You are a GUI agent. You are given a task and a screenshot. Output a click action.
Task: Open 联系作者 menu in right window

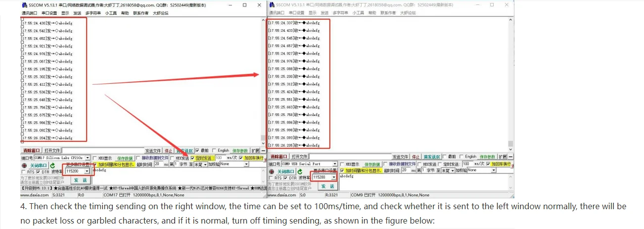[x=388, y=13]
